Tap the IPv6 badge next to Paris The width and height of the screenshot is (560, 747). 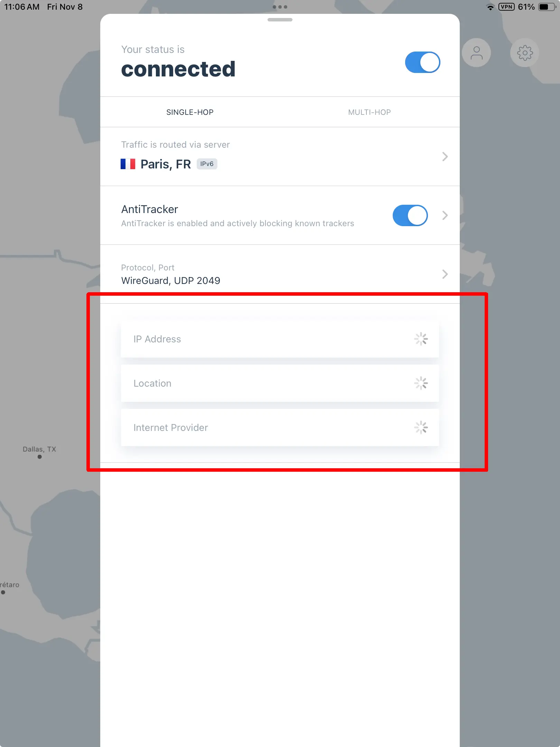207,164
